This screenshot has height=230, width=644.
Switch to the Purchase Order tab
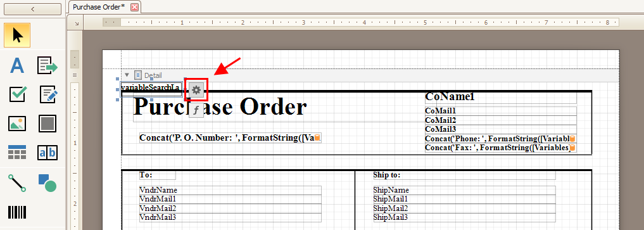pos(99,7)
